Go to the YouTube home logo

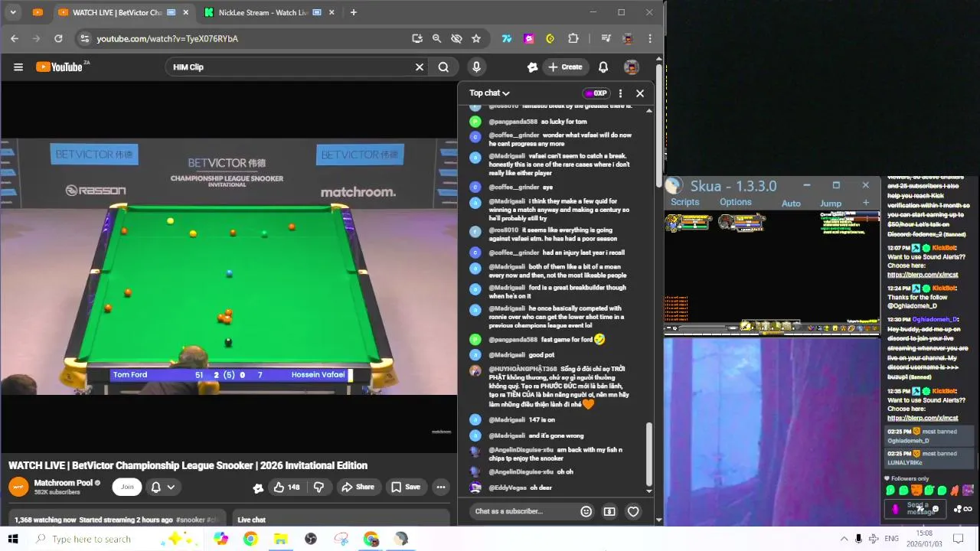[x=59, y=67]
